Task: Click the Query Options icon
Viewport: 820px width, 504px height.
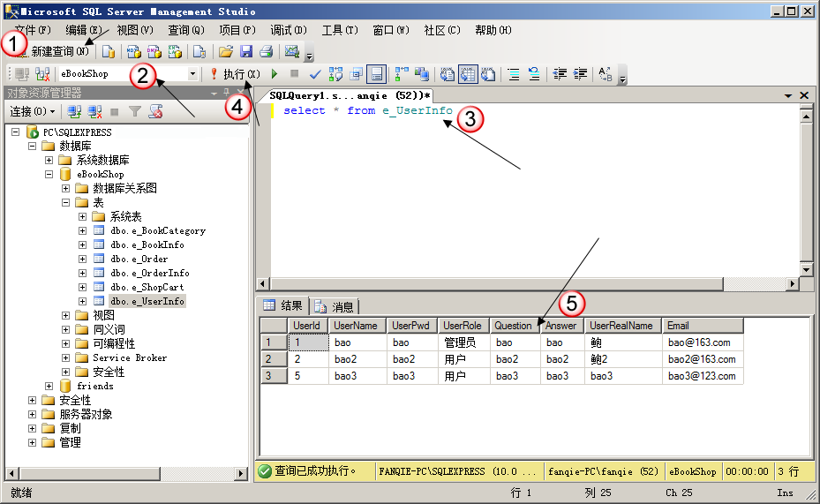Action: (356, 74)
